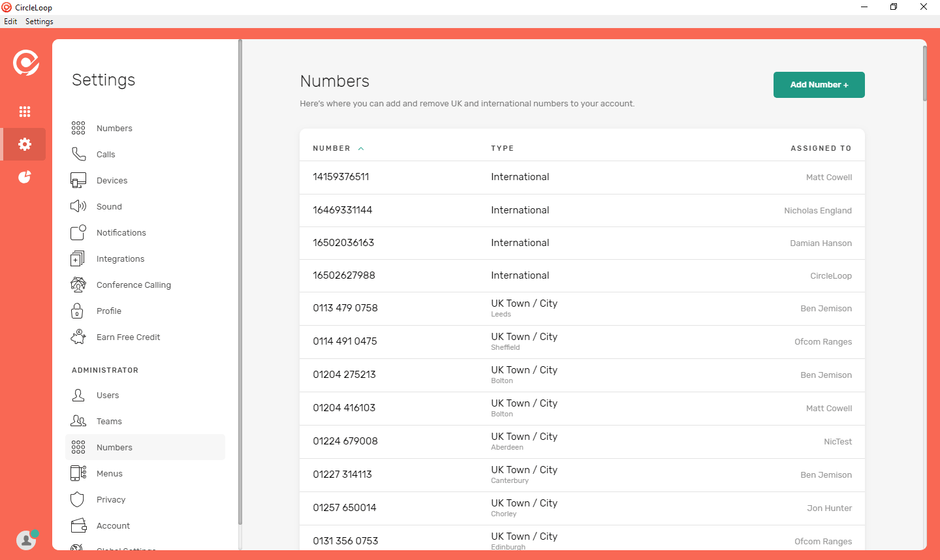
Task: Open the Settings menu in menu bar
Action: click(39, 22)
